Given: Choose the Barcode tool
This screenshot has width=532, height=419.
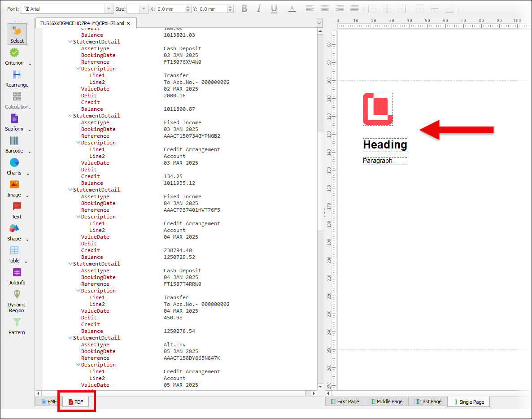Looking at the screenshot, I should (14, 145).
